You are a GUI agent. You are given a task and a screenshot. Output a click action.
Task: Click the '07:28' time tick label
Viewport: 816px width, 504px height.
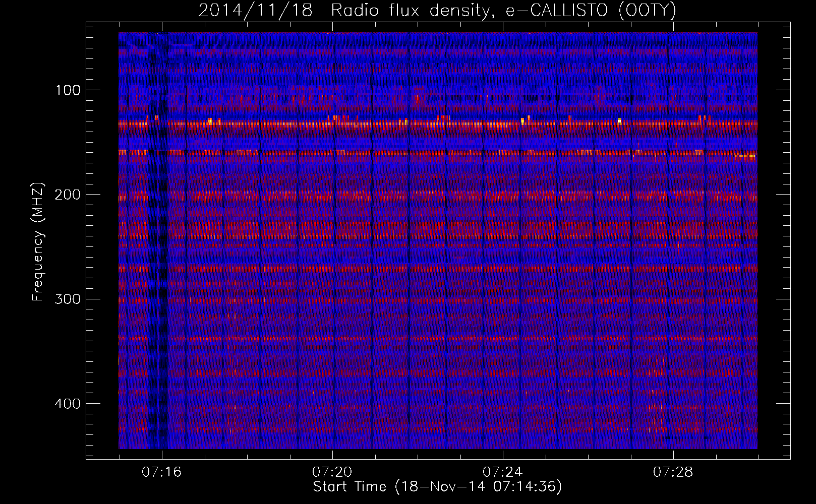point(673,472)
